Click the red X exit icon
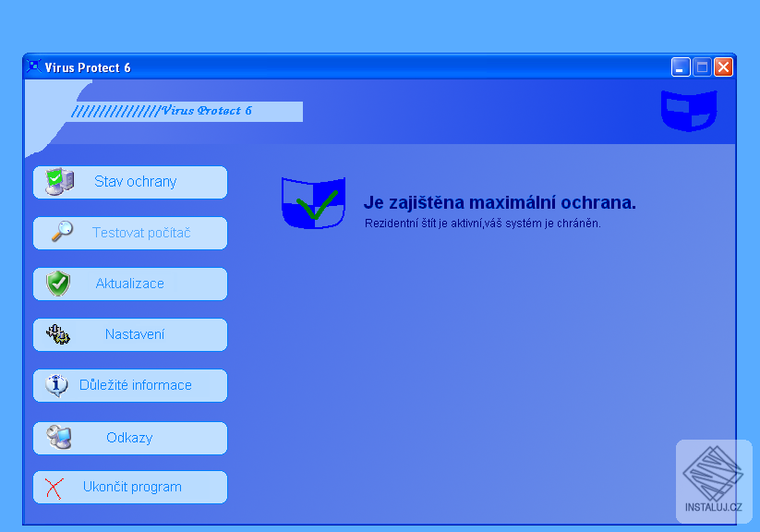 (x=54, y=489)
